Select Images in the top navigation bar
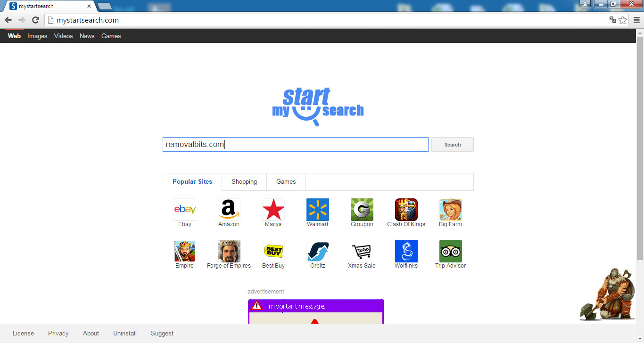This screenshot has height=343, width=644. pyautogui.click(x=37, y=36)
